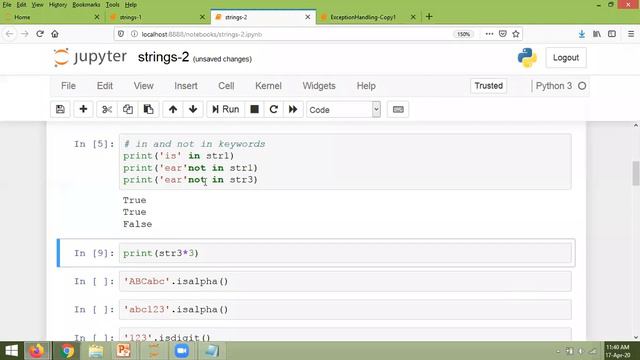Click the Pocket save icon
The height and width of the screenshot is (360, 640).
pyautogui.click(x=502, y=34)
